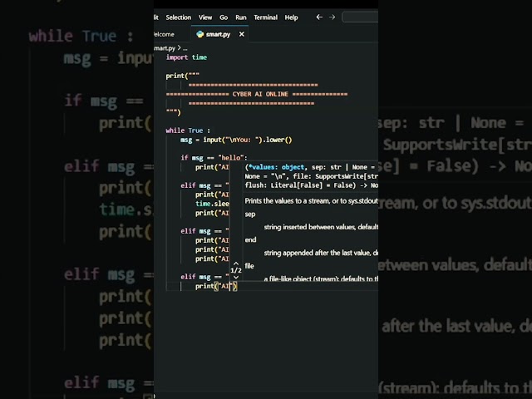Click the 'if msg == "hello":' line
Viewport: 532px width, 399px height.
click(214, 158)
